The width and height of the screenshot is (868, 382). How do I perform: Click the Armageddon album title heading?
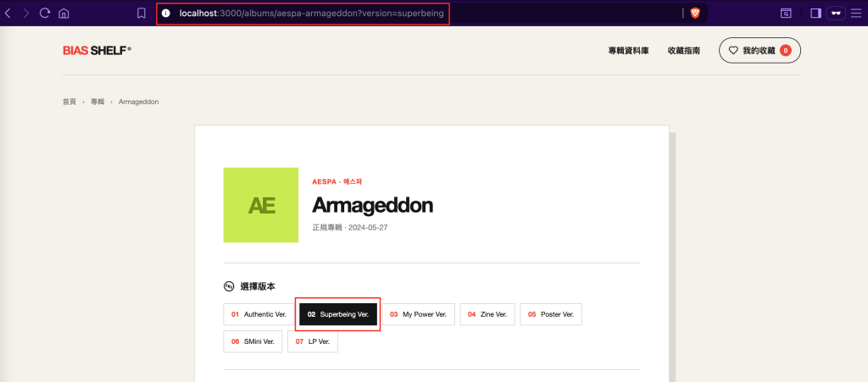(x=373, y=205)
